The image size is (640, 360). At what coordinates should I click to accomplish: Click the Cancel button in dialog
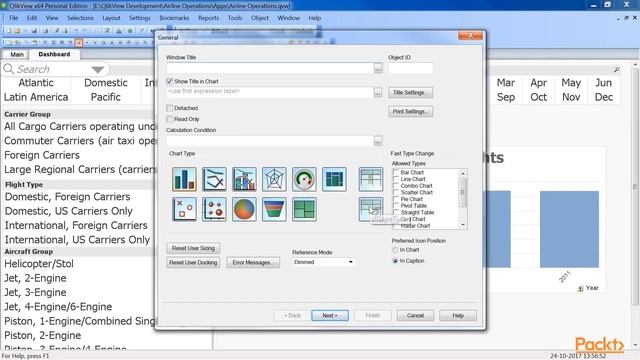coord(415,316)
